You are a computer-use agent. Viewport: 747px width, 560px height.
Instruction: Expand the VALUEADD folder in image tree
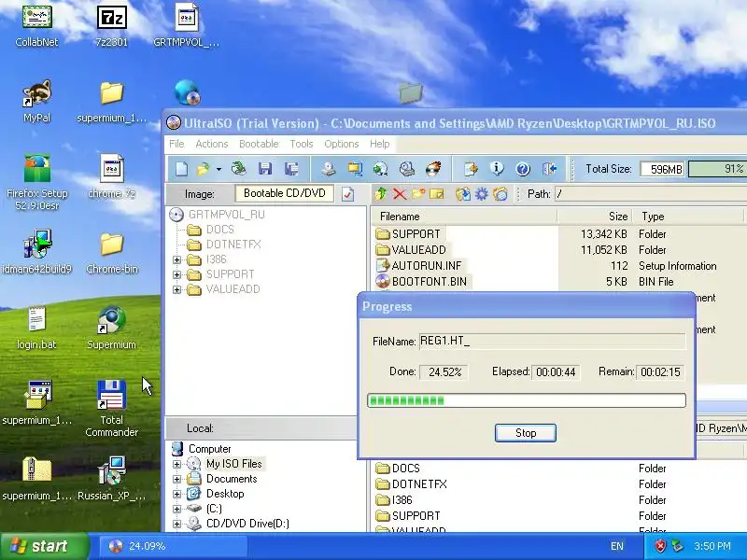(x=176, y=289)
